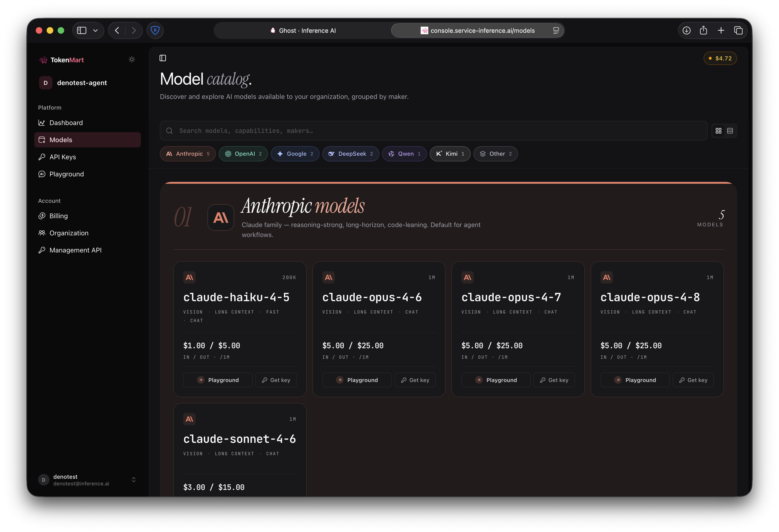This screenshot has width=779, height=532.
Task: Open a new browser tab
Action: coord(721,30)
